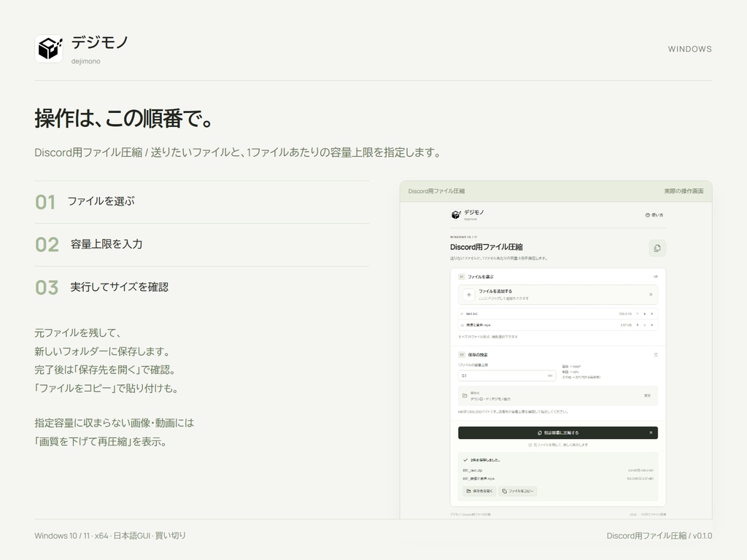Click the ファイルをコピー button
This screenshot has height=560, width=747.
tap(517, 491)
